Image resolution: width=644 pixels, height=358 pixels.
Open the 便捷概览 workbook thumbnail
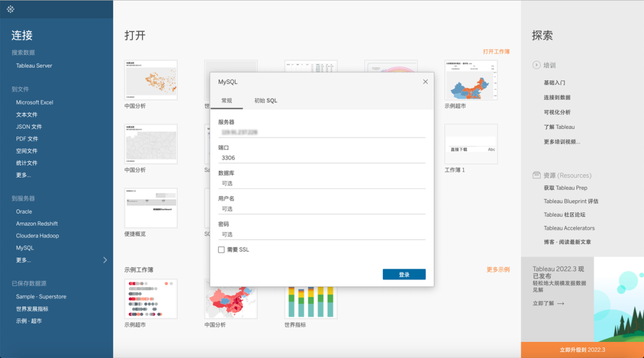pyautogui.click(x=151, y=208)
